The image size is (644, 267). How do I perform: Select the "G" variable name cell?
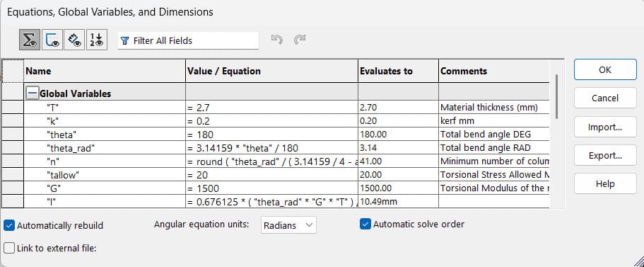[x=105, y=188]
